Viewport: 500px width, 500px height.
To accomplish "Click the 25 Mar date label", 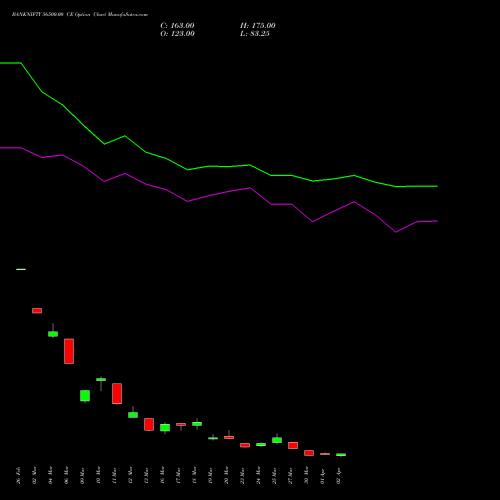I will click(x=274, y=475).
